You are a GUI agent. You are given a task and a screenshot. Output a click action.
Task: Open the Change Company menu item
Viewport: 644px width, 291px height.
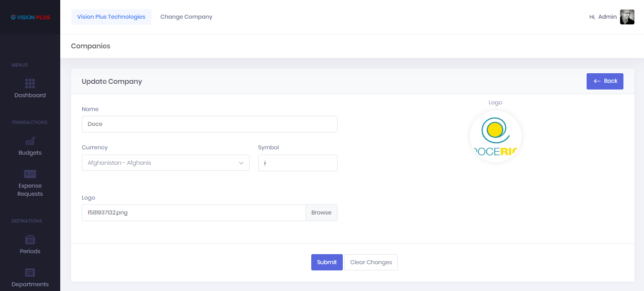(x=186, y=17)
